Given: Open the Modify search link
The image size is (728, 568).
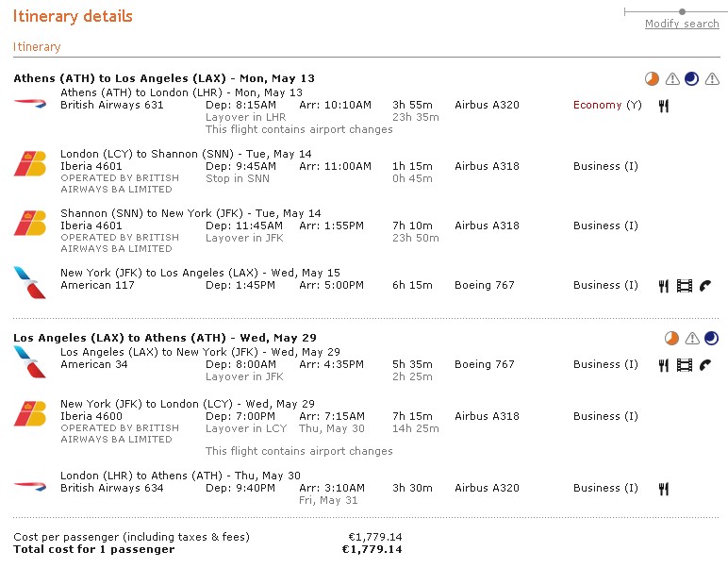Looking at the screenshot, I should click(x=682, y=25).
